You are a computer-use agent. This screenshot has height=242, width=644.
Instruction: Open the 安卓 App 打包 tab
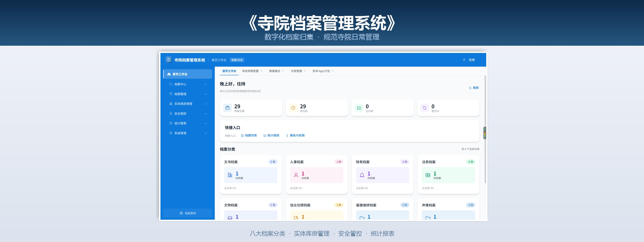coord(321,71)
